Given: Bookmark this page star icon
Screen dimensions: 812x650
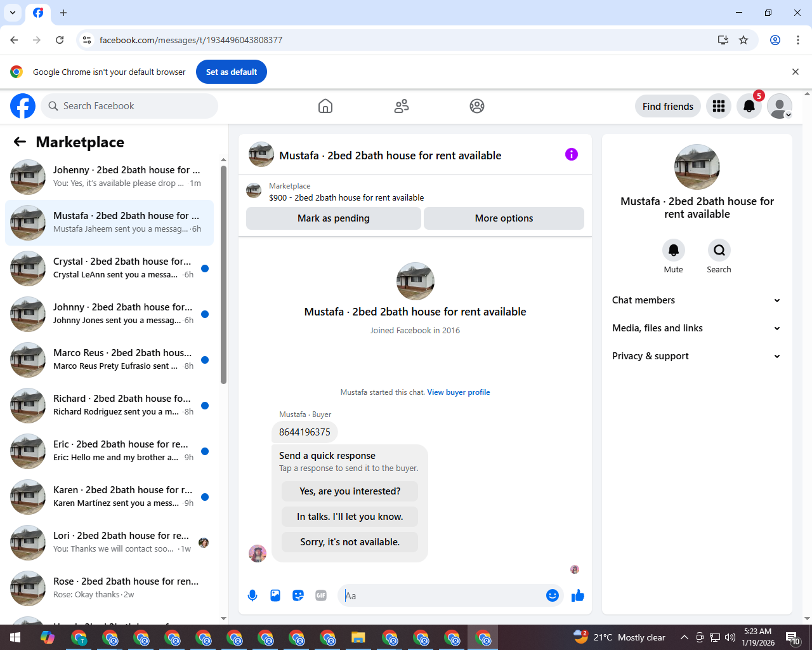Looking at the screenshot, I should coord(743,40).
